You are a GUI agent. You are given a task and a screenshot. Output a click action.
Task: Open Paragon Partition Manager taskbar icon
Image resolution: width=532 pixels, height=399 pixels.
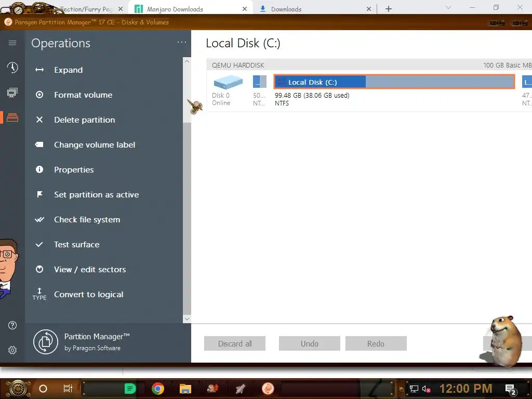tap(268, 389)
